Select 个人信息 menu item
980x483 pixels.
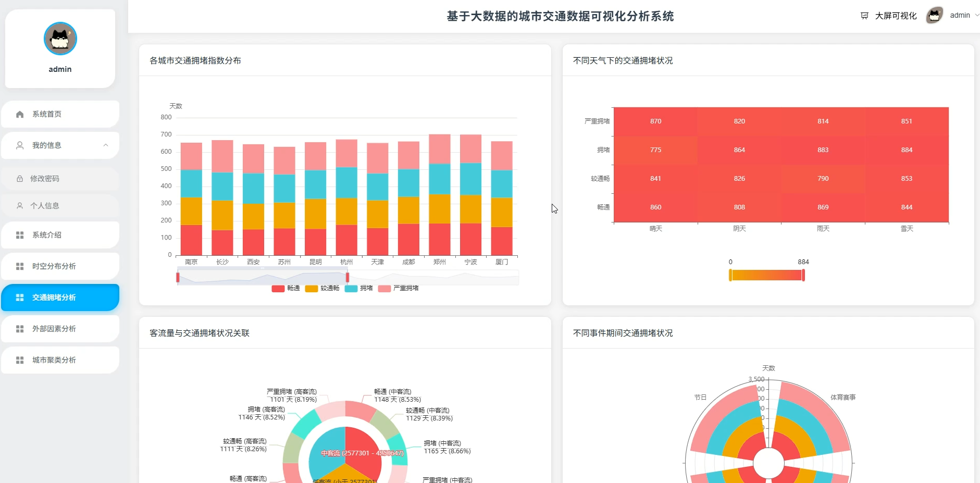60,206
